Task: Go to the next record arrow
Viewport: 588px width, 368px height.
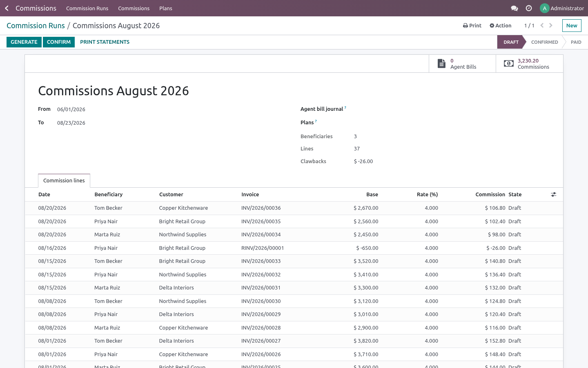Action: (551, 25)
